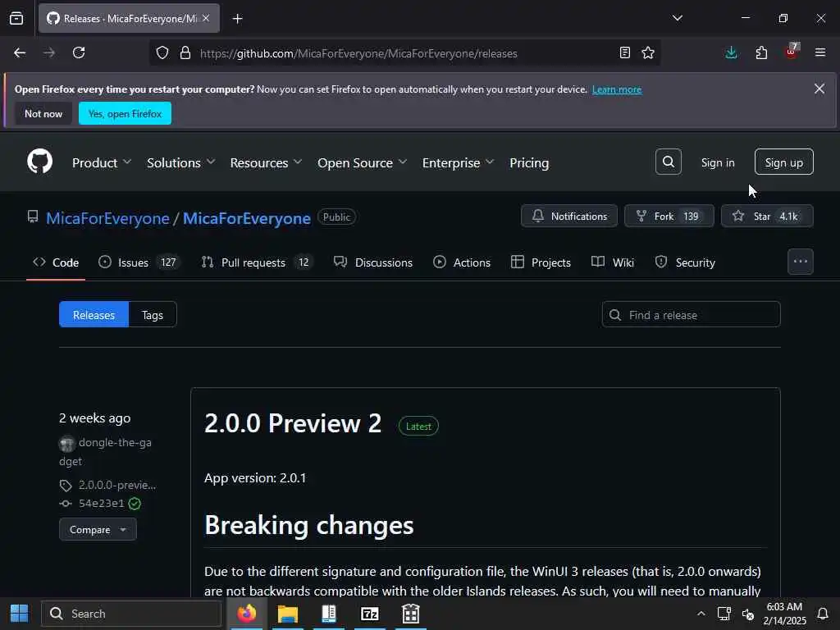Viewport: 840px width, 630px height.
Task: Open the list all tabs chevron
Action: pyautogui.click(x=677, y=18)
